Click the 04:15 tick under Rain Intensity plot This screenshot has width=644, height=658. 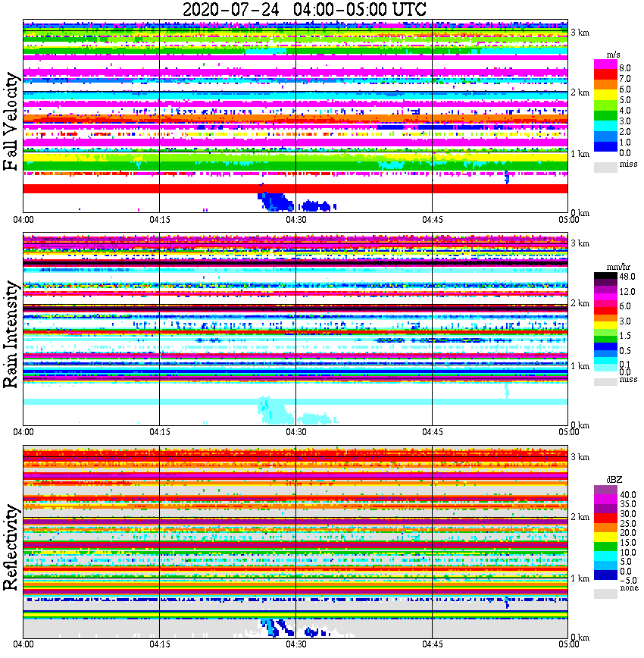(x=160, y=432)
